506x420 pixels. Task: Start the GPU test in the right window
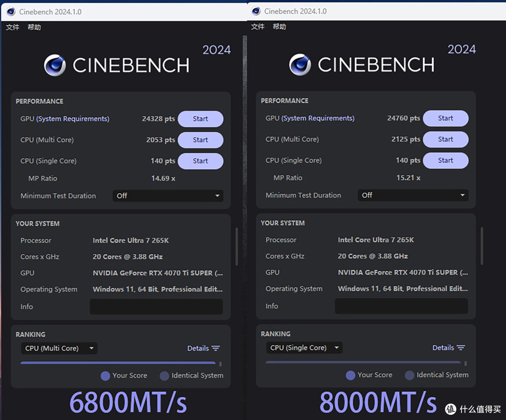(x=446, y=118)
